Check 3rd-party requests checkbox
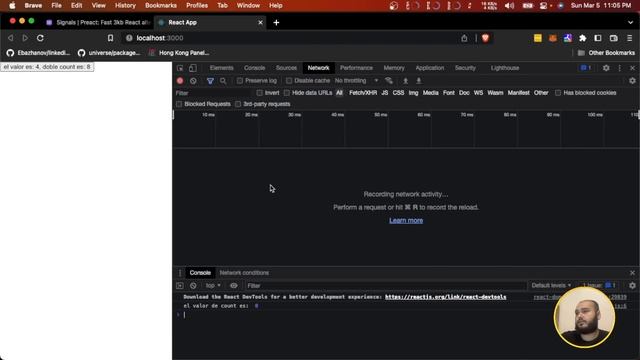Screen dimensions: 640x360 click(x=238, y=104)
